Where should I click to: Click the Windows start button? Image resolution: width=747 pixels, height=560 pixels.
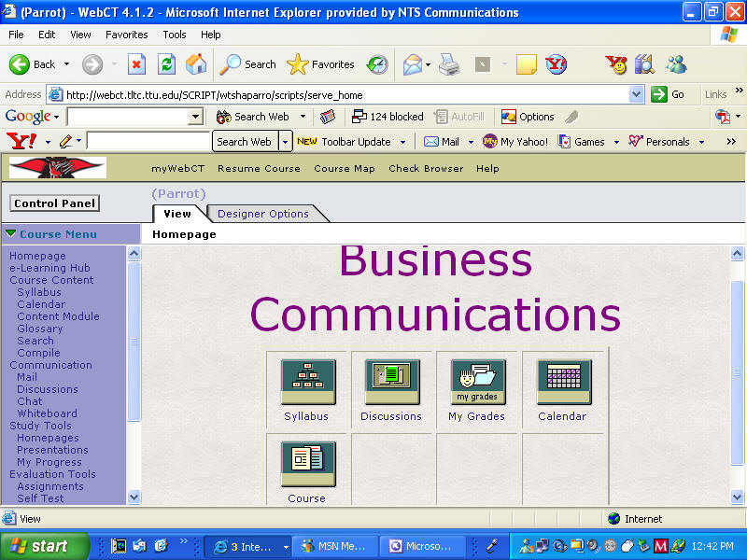44,546
